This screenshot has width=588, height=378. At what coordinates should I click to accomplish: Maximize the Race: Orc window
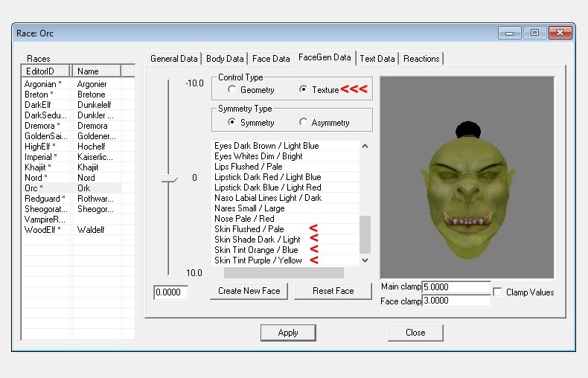coord(534,33)
